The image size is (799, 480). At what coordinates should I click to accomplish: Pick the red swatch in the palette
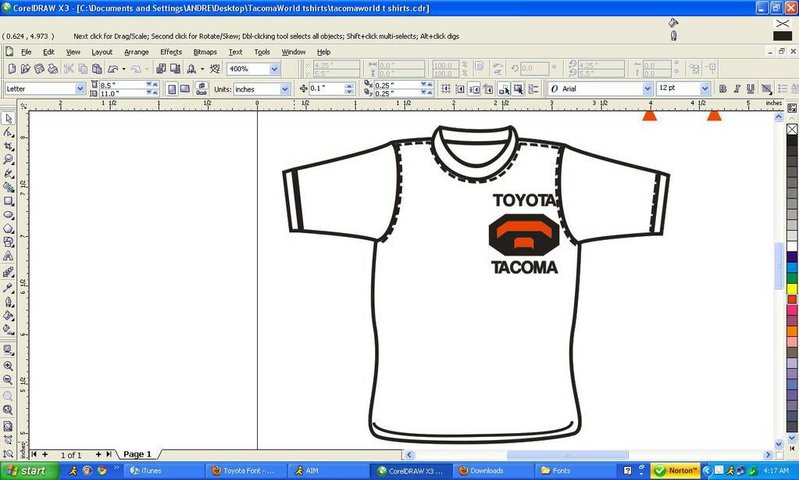pyautogui.click(x=792, y=300)
